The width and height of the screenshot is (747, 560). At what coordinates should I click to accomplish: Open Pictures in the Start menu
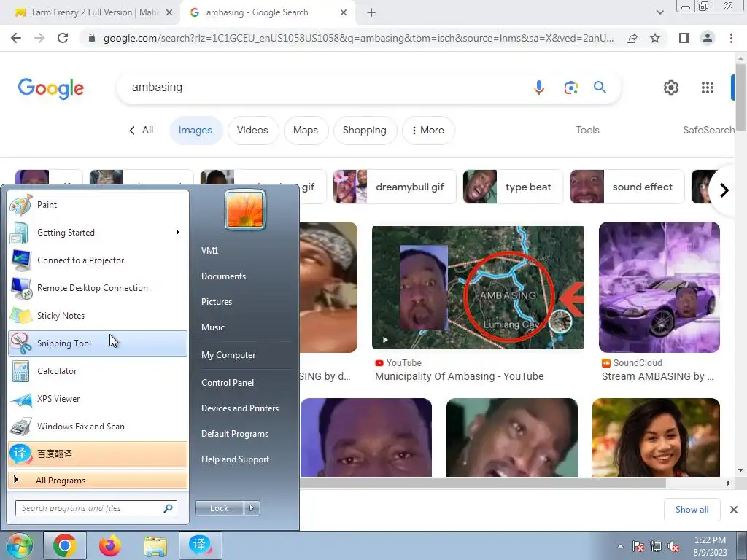(217, 302)
